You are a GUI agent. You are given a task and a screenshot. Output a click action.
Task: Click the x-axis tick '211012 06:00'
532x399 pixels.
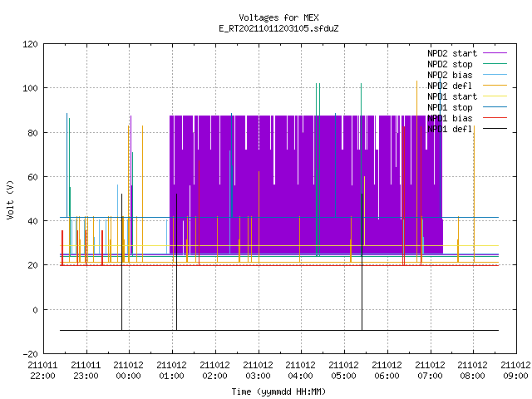387,371
